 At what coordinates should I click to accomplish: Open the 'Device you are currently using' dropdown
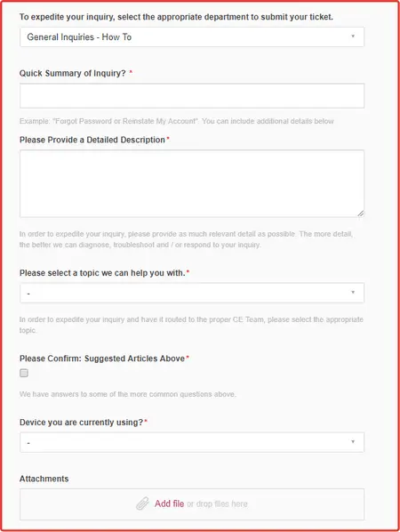click(192, 442)
